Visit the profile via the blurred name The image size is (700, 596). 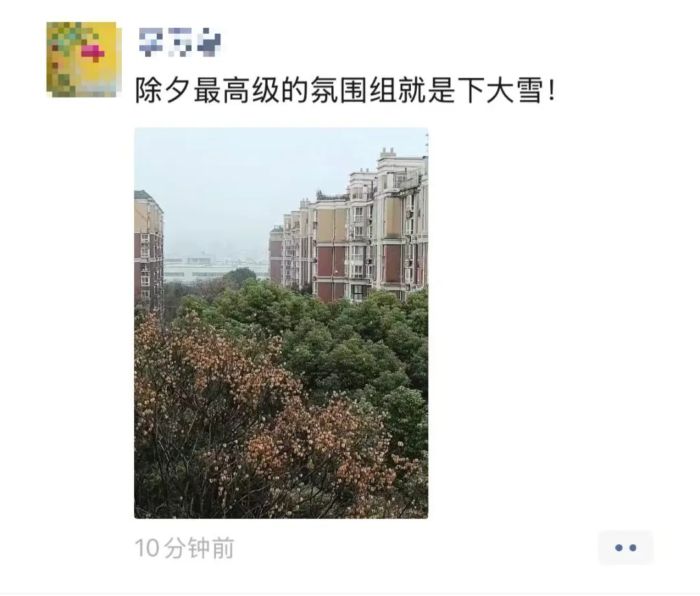point(180,42)
